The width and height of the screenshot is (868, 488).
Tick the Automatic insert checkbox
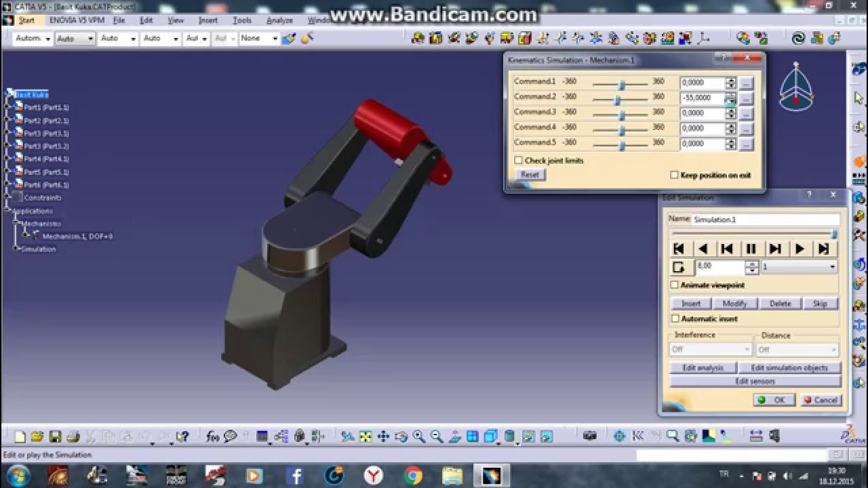coord(675,319)
